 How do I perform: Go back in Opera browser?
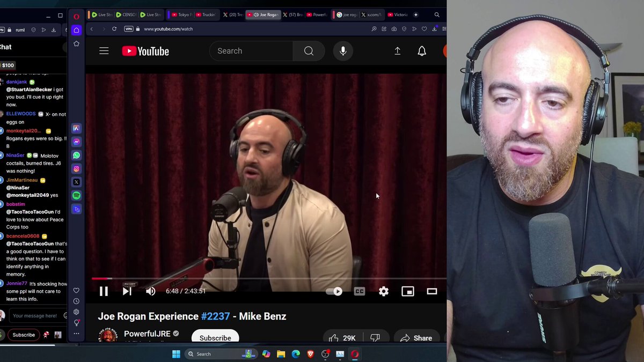92,29
